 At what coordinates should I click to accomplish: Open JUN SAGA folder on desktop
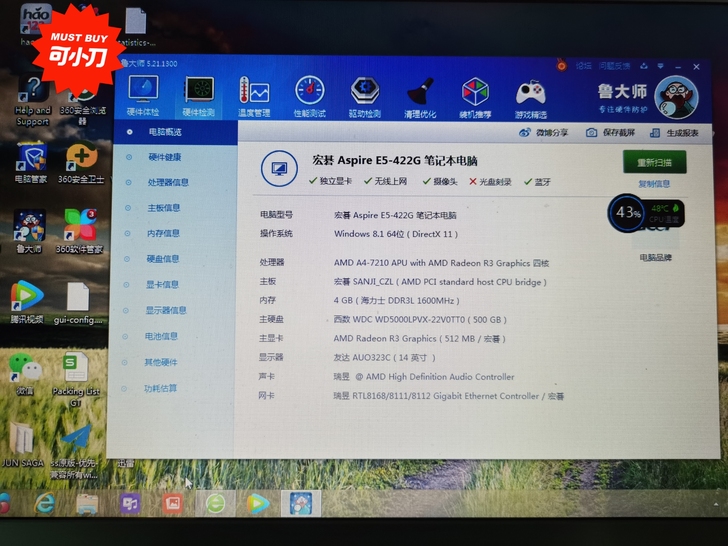tap(22, 445)
